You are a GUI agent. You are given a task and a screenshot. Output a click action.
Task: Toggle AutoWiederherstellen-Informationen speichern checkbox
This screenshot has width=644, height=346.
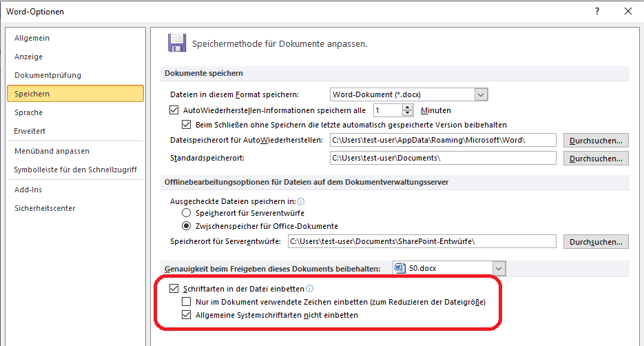174,110
